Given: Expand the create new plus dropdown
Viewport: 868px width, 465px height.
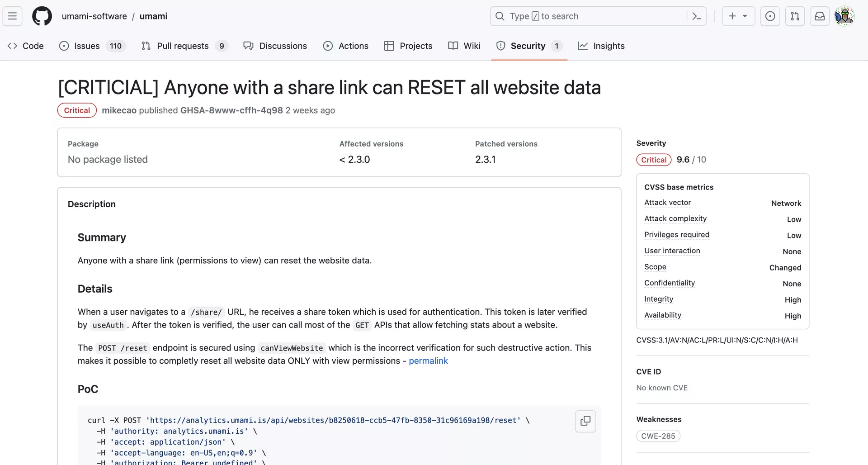Looking at the screenshot, I should (738, 16).
